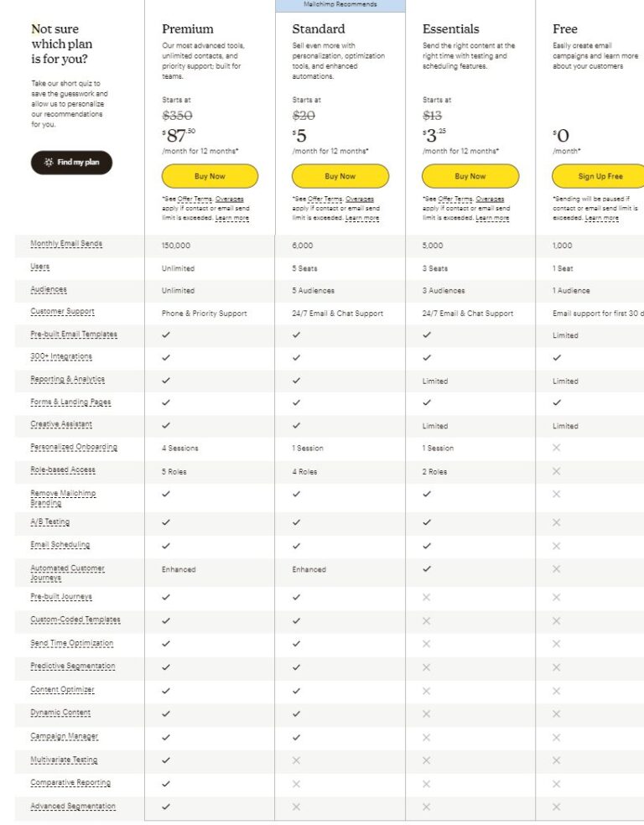Click Multivariate Testing feature label

tap(64, 760)
